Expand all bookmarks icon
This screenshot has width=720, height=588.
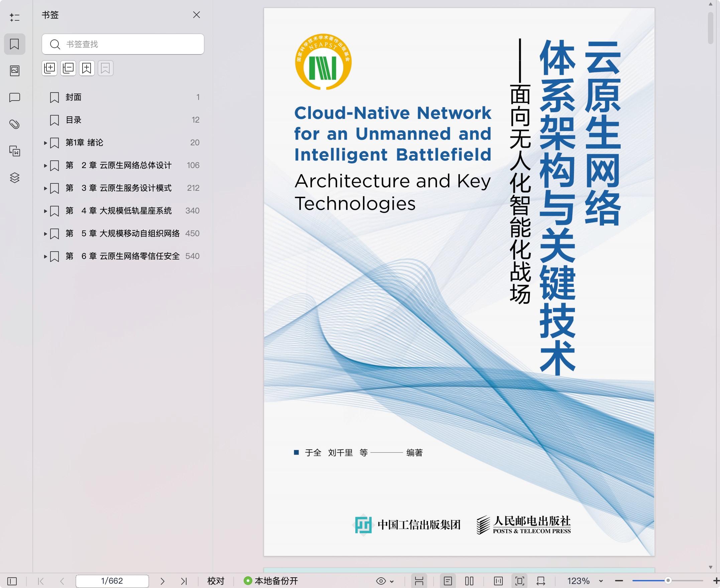[x=49, y=68]
